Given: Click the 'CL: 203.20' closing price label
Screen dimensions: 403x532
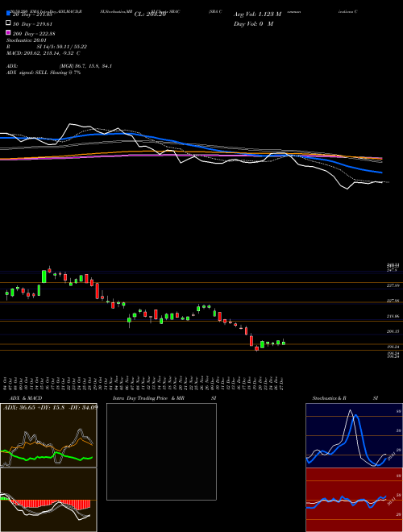Looking at the screenshot, I should coord(150,15).
